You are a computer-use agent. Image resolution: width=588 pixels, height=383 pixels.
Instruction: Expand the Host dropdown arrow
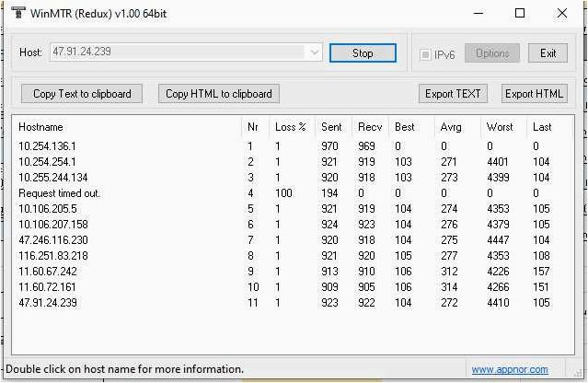[315, 52]
